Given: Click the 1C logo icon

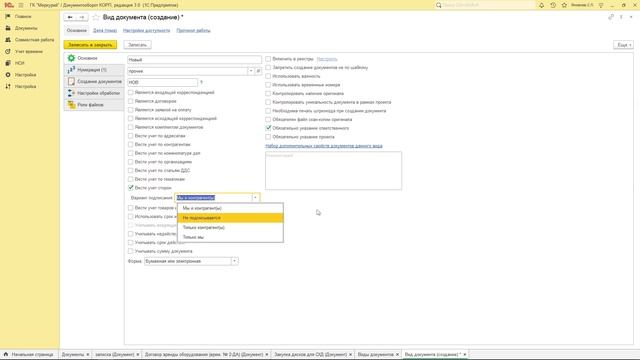Looking at the screenshot, I should [x=8, y=5].
